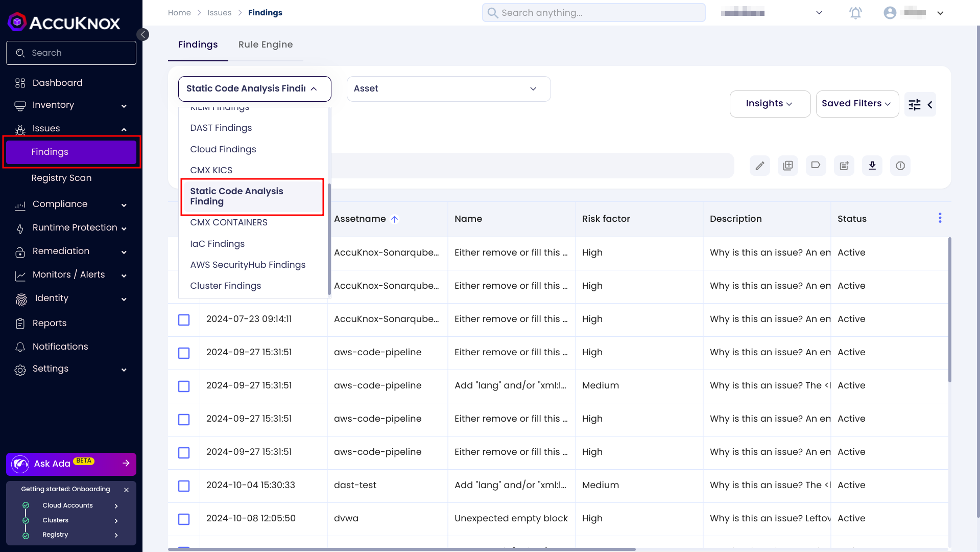The height and width of the screenshot is (552, 980).
Task: Click the create ticket icon
Action: click(844, 166)
